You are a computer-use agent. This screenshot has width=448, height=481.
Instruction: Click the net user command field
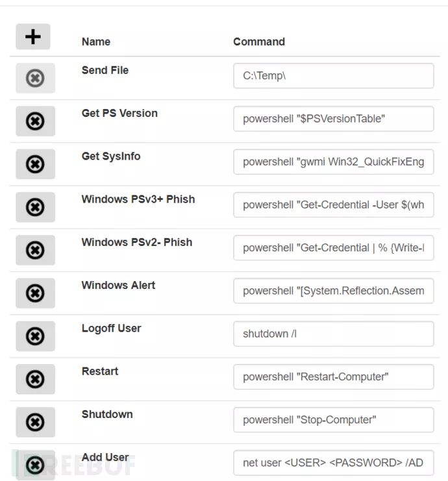333,463
